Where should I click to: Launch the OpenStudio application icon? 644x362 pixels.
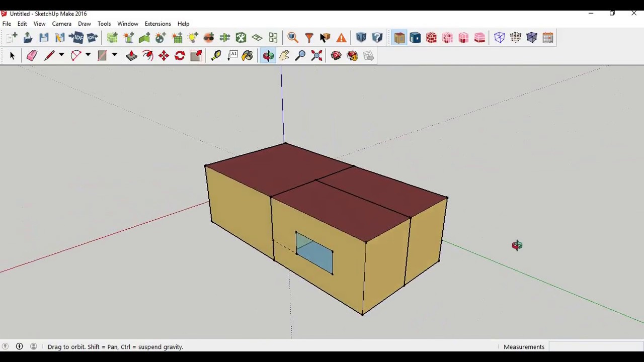pos(361,38)
